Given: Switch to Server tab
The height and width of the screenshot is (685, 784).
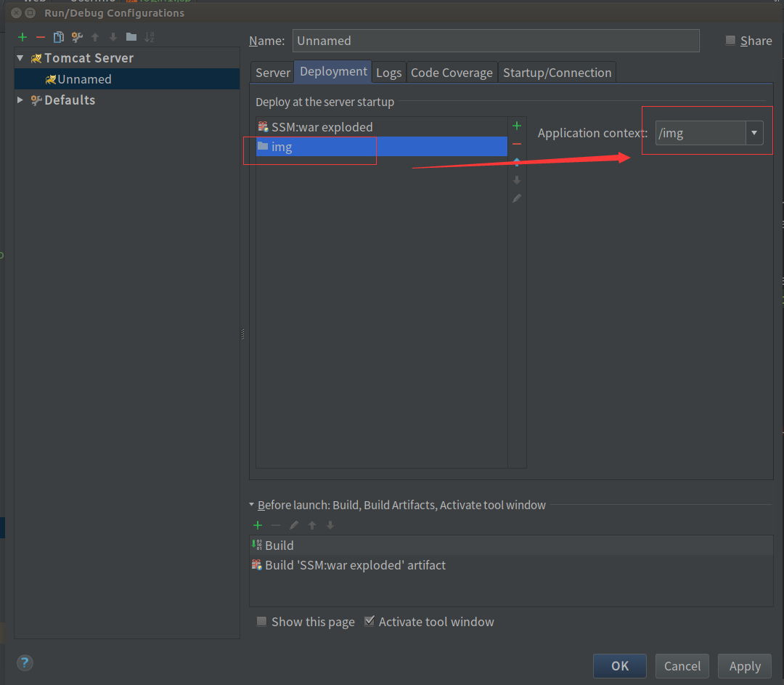Looking at the screenshot, I should [x=272, y=73].
